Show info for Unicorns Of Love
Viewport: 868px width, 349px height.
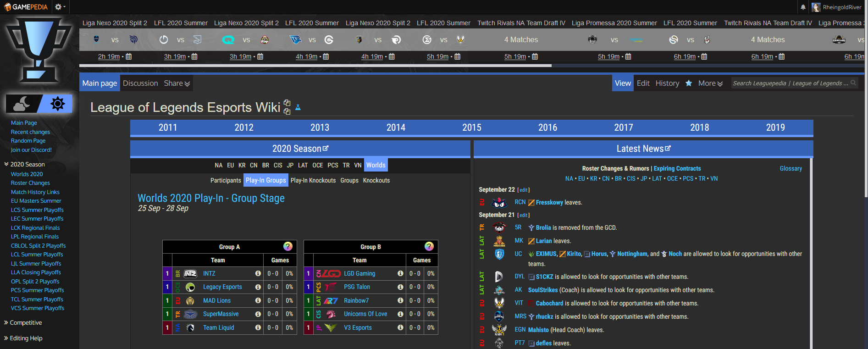click(400, 314)
